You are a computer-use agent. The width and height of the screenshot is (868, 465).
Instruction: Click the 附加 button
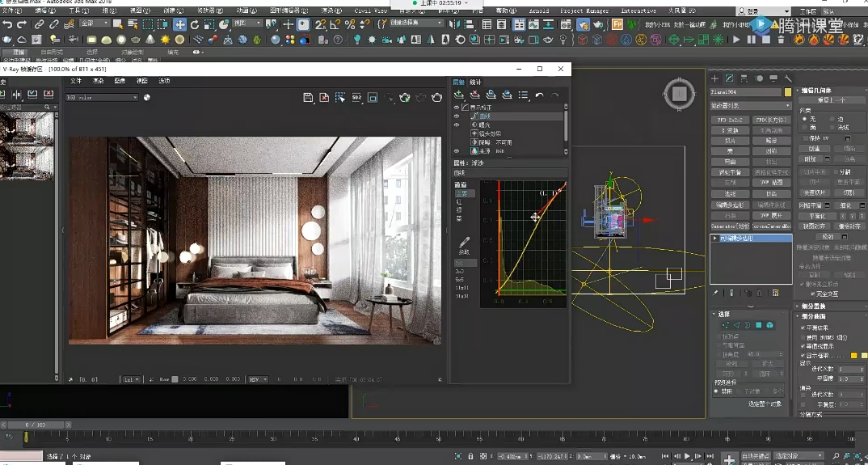tap(811, 159)
